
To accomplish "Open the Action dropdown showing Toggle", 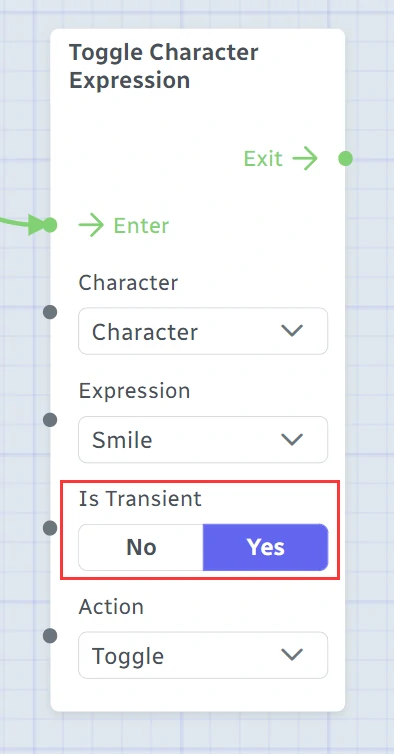I will coord(203,655).
